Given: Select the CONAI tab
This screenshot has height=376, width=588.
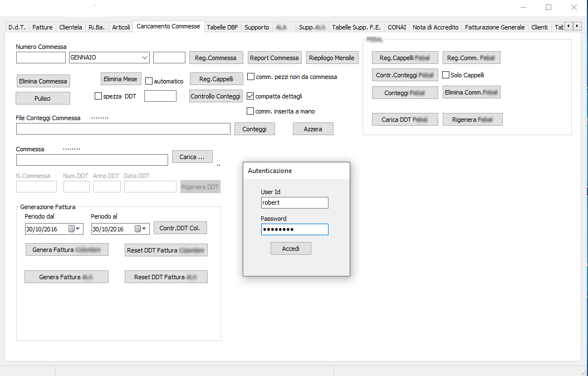Looking at the screenshot, I should pos(397,27).
